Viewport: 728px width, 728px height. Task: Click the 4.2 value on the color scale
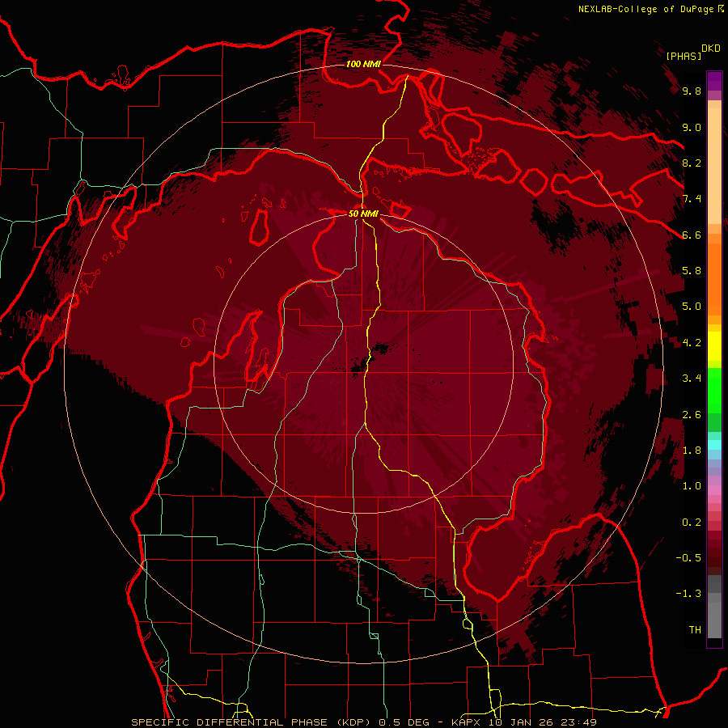click(x=692, y=343)
